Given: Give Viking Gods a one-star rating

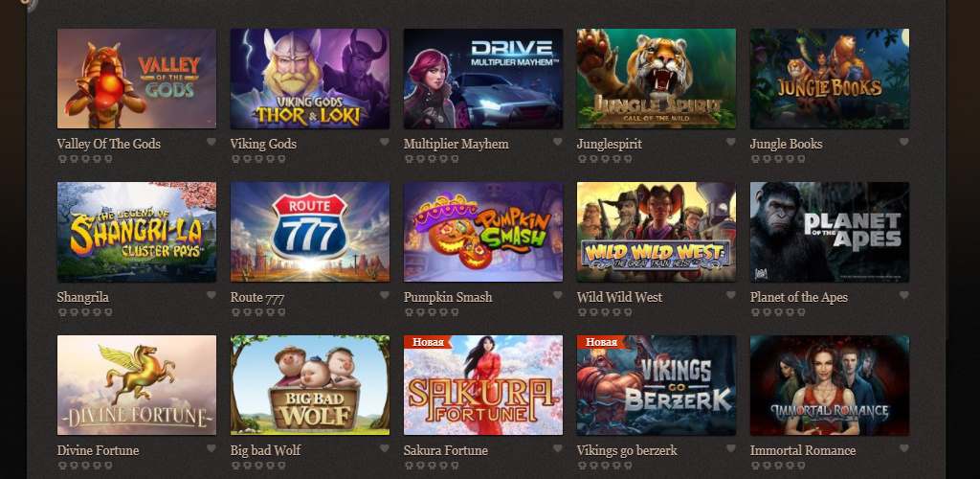Looking at the screenshot, I should 235,159.
